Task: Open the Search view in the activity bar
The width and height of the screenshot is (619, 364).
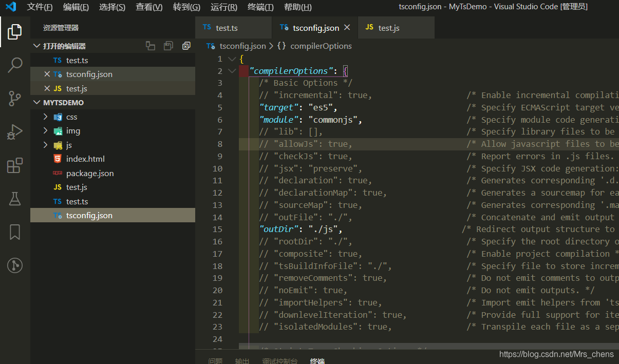Action: (x=15, y=65)
